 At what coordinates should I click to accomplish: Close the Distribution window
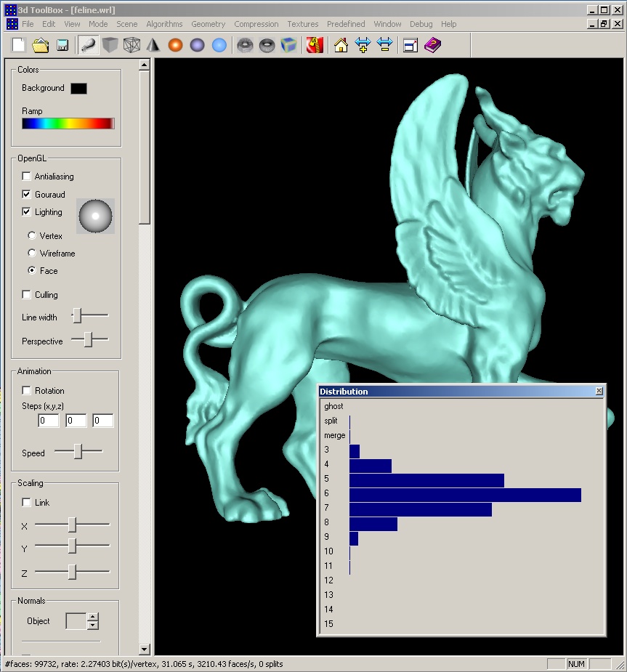[x=599, y=392]
